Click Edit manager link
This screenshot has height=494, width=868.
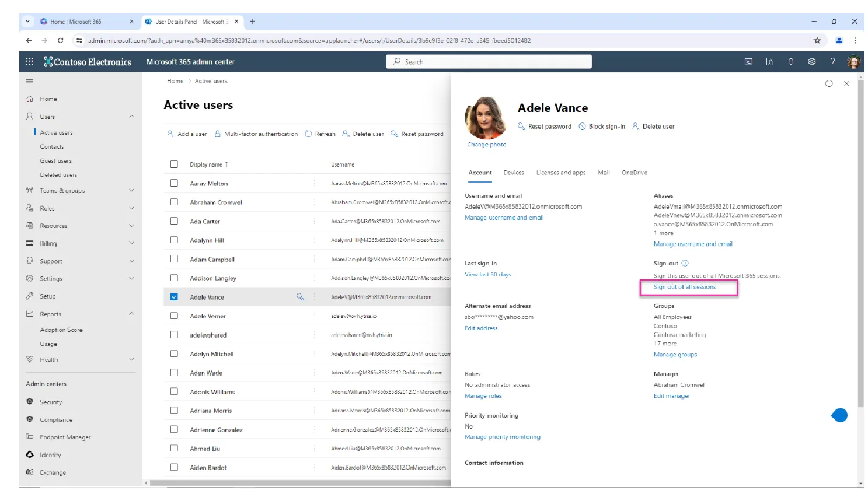pos(672,396)
